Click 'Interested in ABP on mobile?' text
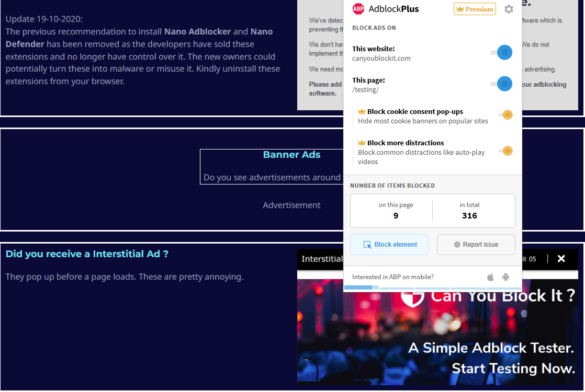This screenshot has height=392, width=585. point(393,277)
